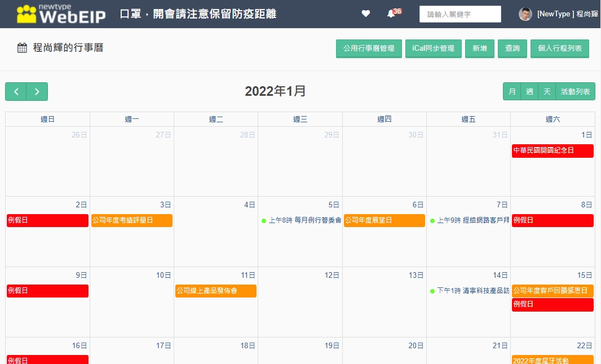Switch to 活動列表 view
Image resolution: width=601 pixels, height=364 pixels.
(575, 91)
